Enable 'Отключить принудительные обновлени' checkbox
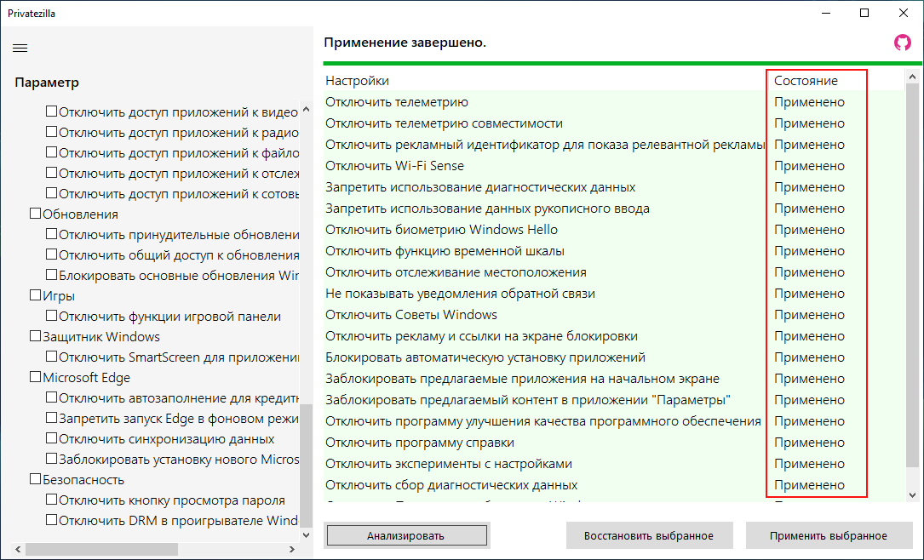Image resolution: width=924 pixels, height=560 pixels. 52,234
